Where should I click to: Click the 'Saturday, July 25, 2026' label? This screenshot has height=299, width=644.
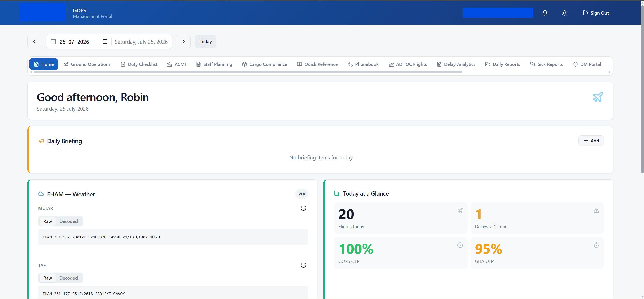click(141, 42)
